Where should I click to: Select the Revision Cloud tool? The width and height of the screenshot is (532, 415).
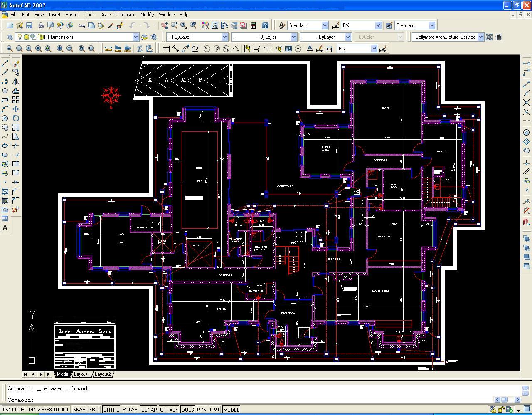5,127
